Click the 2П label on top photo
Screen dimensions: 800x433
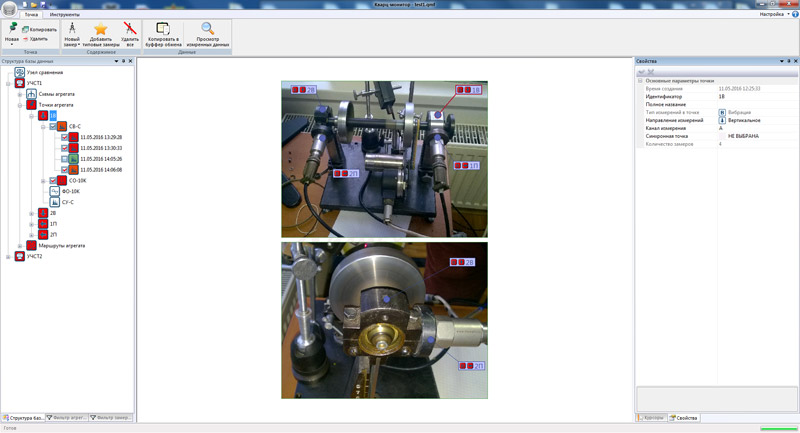coord(346,173)
